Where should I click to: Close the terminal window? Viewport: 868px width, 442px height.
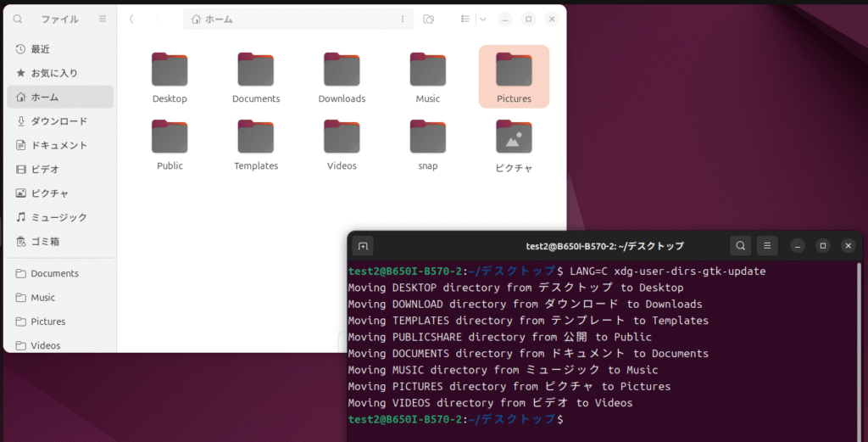click(x=848, y=246)
